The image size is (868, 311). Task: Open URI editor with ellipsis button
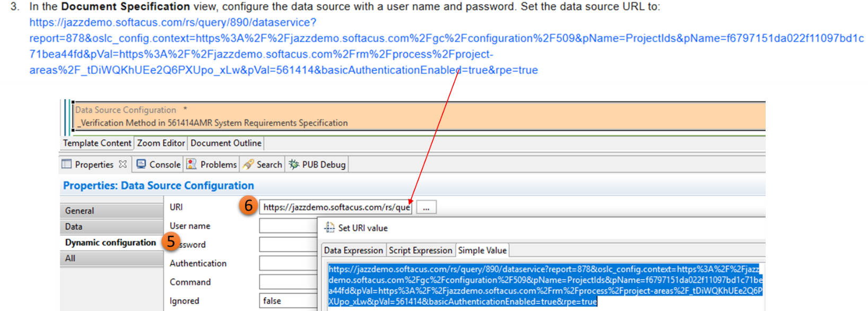(x=426, y=207)
